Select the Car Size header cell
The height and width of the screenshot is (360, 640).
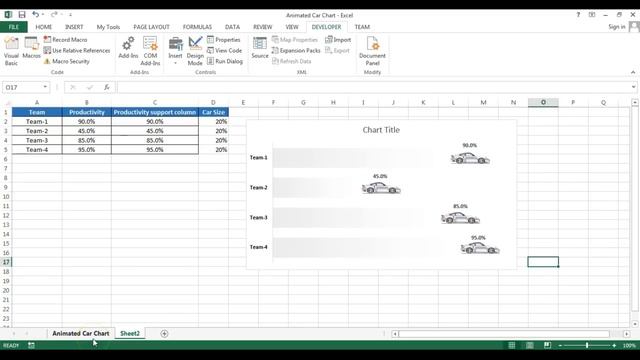(x=213, y=112)
